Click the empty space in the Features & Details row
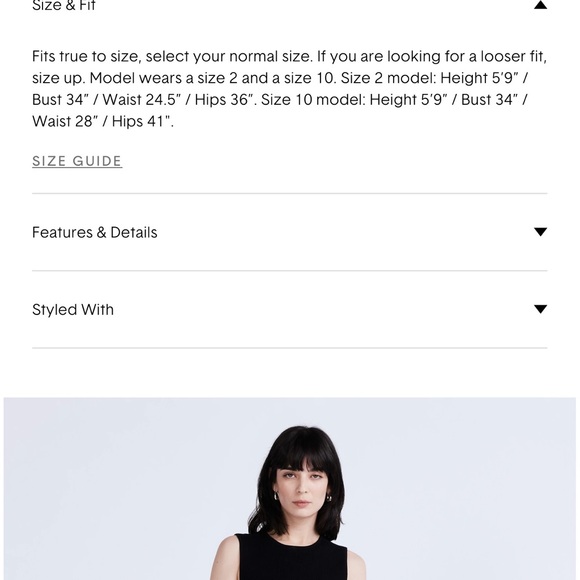The height and width of the screenshot is (580, 580). pyautogui.click(x=344, y=232)
